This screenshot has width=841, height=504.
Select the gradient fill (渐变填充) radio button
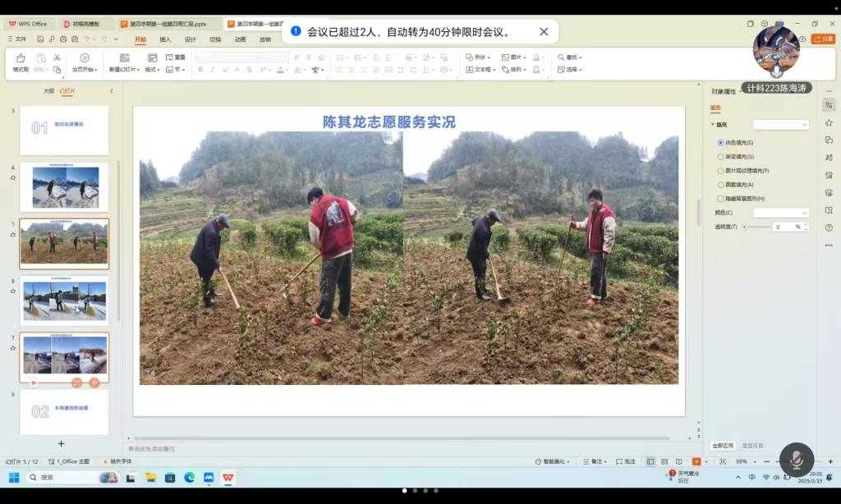[721, 157]
